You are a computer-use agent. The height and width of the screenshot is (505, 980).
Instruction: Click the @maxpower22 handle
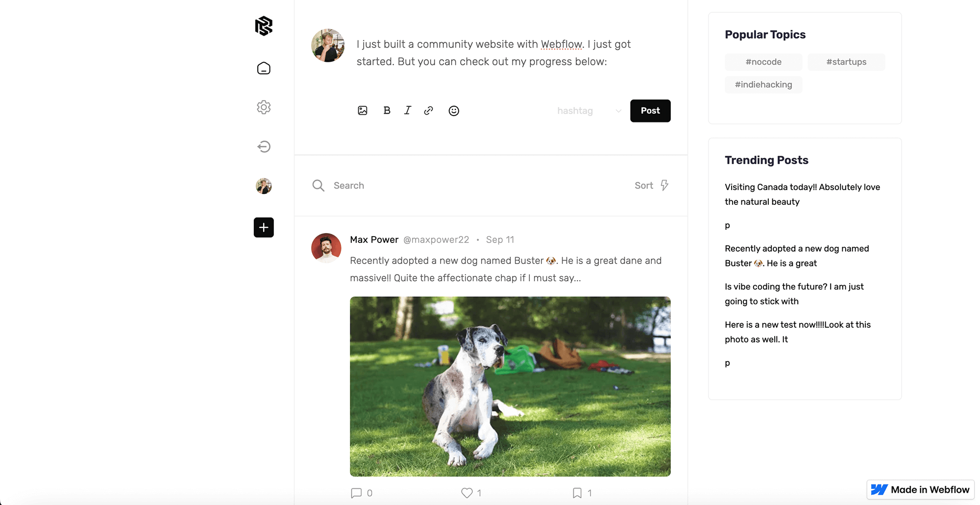[x=436, y=240]
